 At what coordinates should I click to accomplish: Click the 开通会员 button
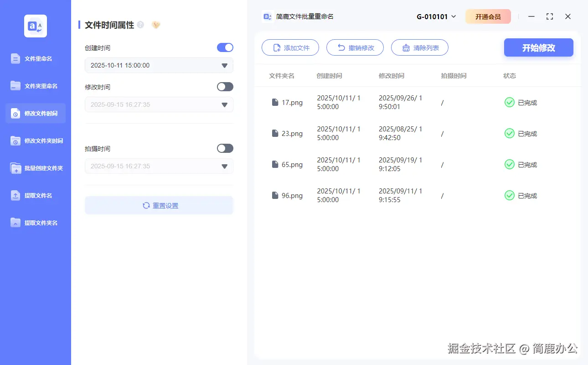[x=488, y=16]
